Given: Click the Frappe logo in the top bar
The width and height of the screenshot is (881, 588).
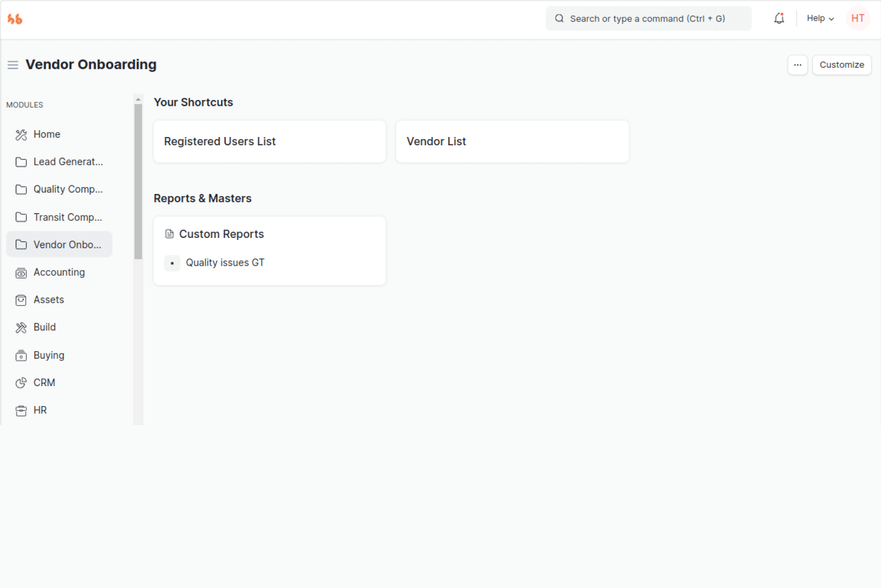Looking at the screenshot, I should [15, 19].
